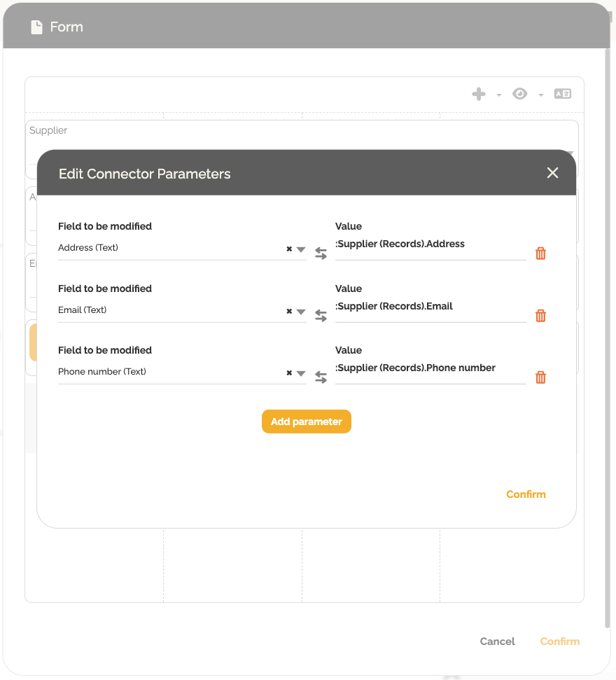Click the A-Z text icon in form toolbar
This screenshot has height=680, width=616.
pyautogui.click(x=563, y=94)
